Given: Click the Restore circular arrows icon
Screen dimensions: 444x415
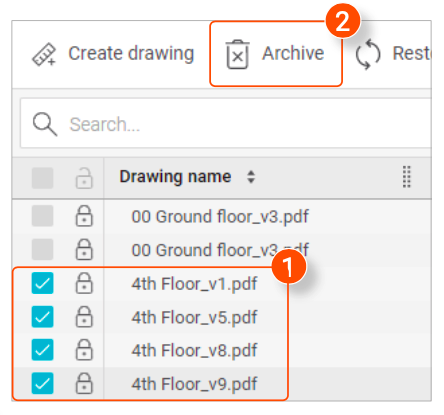Looking at the screenshot, I should coord(368,55).
